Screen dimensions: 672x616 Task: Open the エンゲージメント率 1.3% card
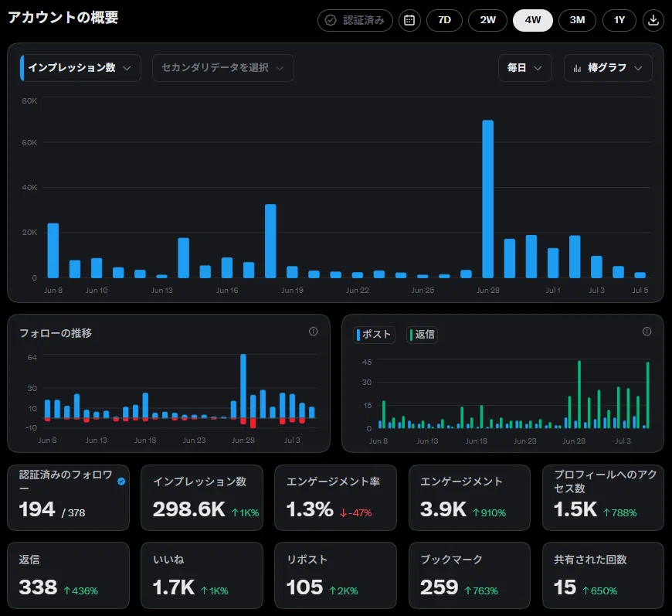point(335,498)
